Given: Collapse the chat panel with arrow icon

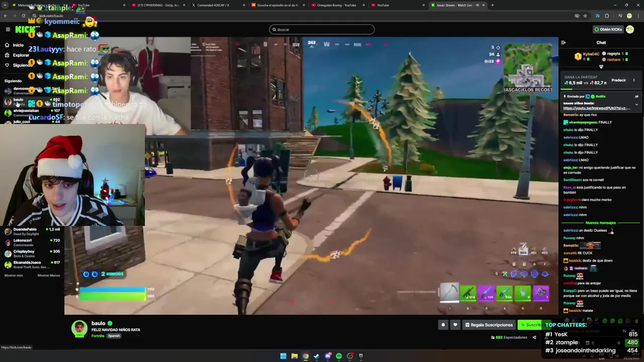Looking at the screenshot, I should pos(563,43).
